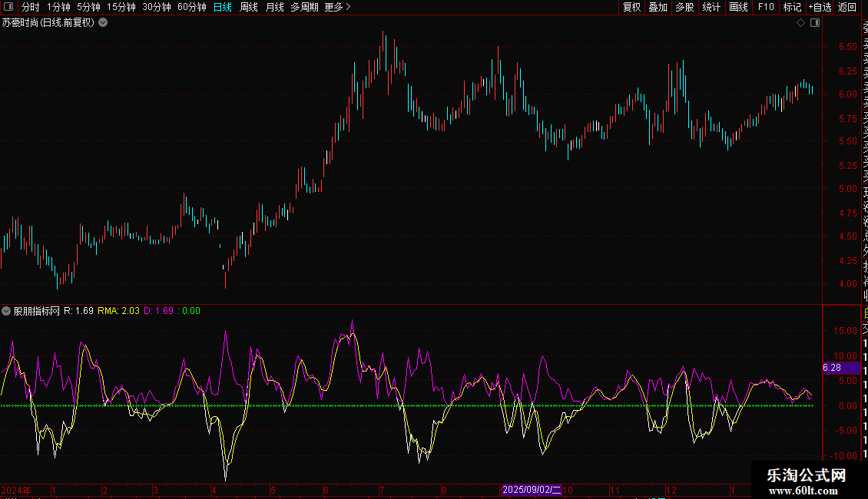Viewport: 868px width, 499px height.
Task: Click the 叠加 overlay button
Action: click(658, 7)
